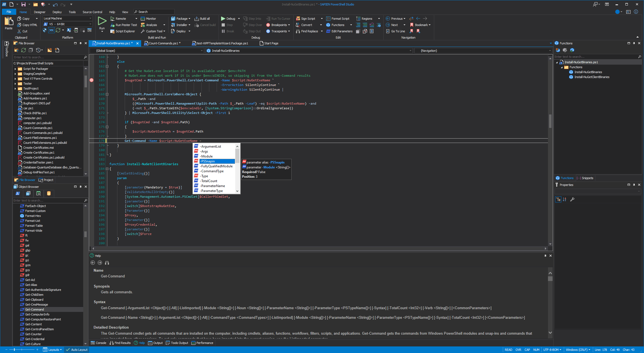
Task: Click the new file icon in File Browser
Action: pyautogui.click(x=57, y=50)
